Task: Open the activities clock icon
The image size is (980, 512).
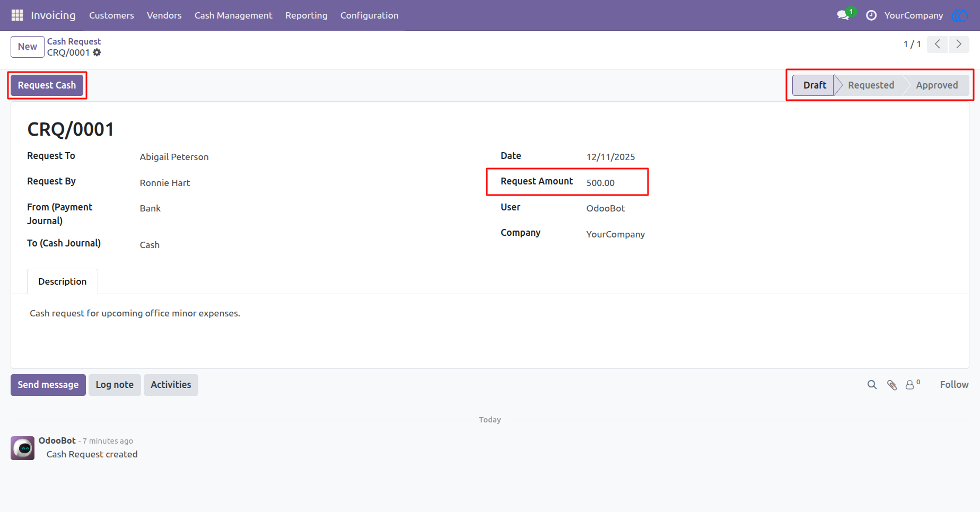Action: point(871,15)
